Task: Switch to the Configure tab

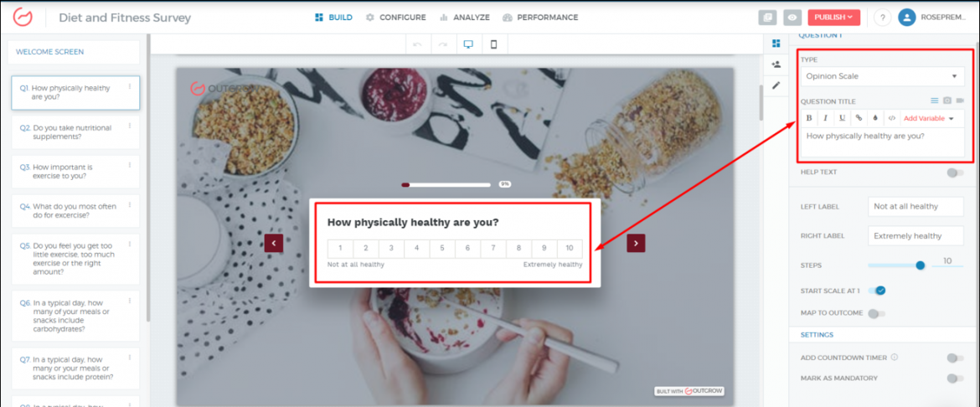Action: [x=395, y=18]
